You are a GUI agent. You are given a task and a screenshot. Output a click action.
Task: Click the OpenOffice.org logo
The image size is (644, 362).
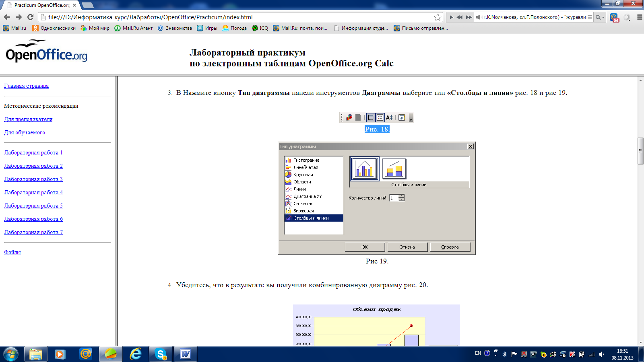coord(46,51)
